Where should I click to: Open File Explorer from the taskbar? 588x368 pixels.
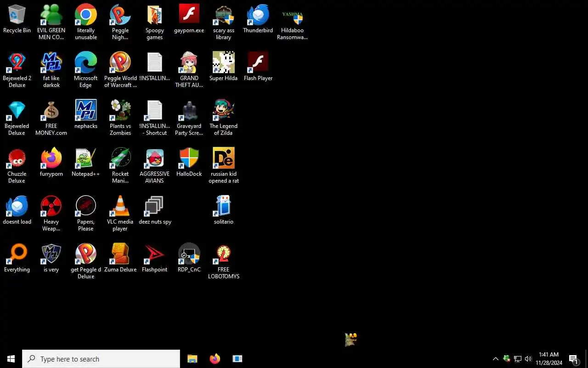point(192,359)
